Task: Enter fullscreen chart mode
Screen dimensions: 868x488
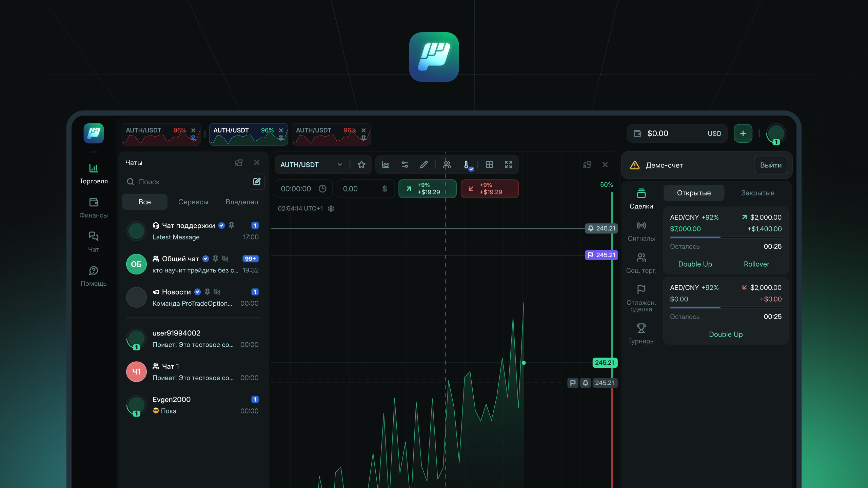Action: tap(509, 165)
